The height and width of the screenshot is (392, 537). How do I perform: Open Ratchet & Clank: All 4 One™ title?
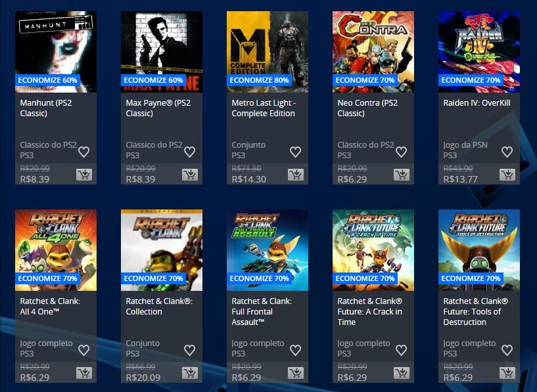(50, 306)
